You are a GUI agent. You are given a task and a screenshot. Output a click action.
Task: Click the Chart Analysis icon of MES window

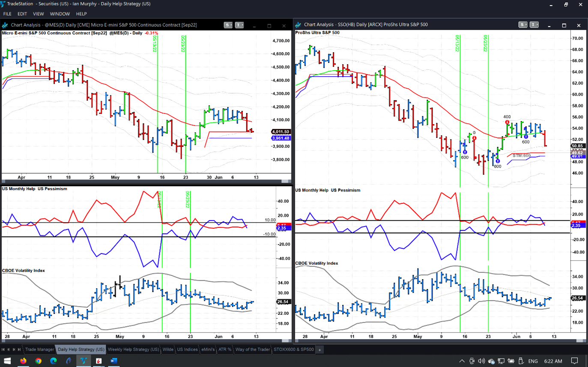tap(6, 25)
